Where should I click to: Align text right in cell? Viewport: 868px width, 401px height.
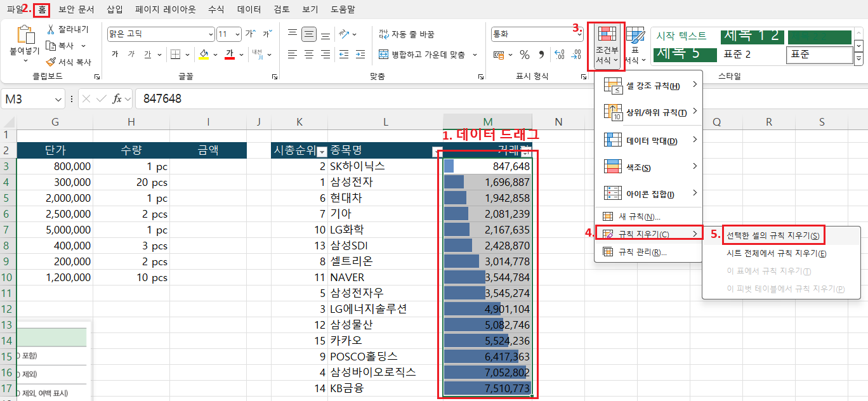(325, 55)
